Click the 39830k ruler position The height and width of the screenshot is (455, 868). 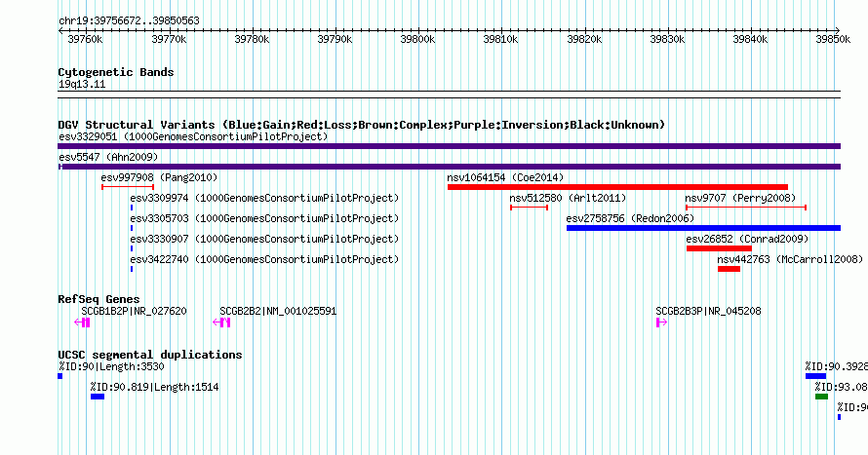[667, 39]
